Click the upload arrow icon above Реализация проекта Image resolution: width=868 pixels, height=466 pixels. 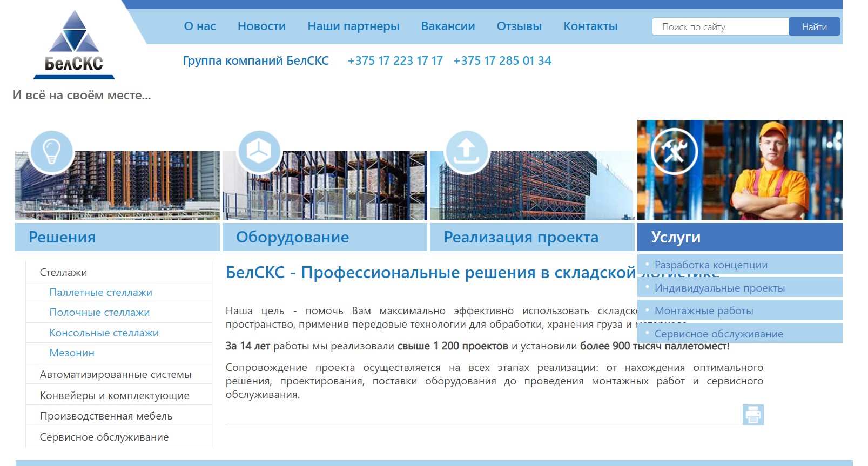pyautogui.click(x=467, y=152)
